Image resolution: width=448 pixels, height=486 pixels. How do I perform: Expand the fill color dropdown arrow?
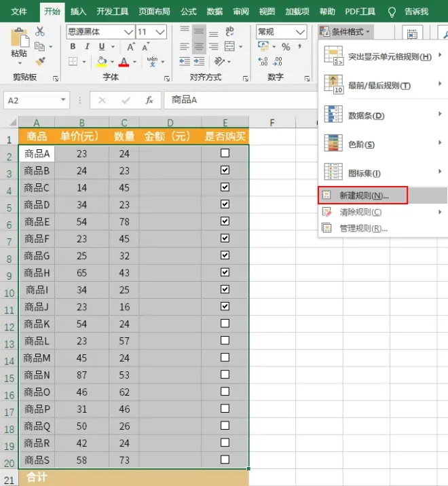tap(112, 62)
